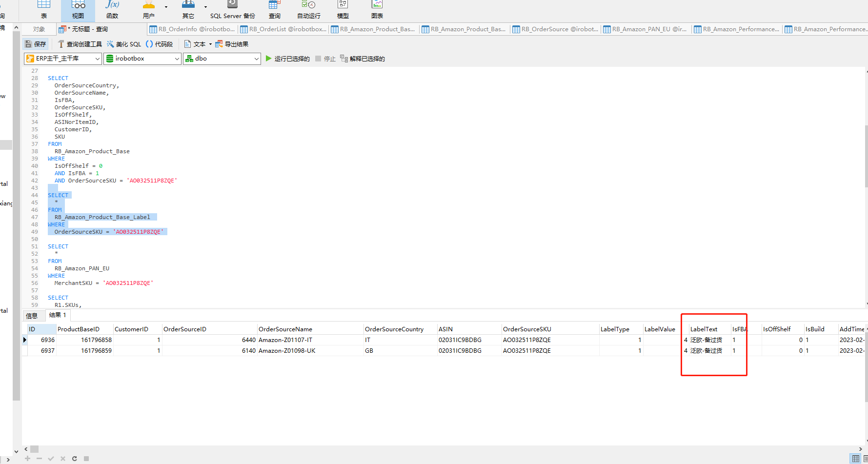Open the 模型 (Model) toolbar icon
Image resolution: width=868 pixels, height=464 pixels.
(x=343, y=10)
